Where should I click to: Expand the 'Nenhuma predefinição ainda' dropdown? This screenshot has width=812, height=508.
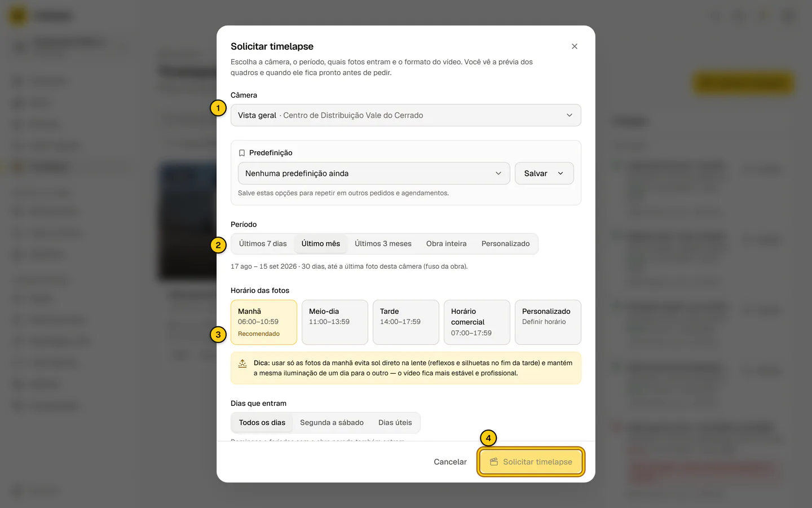pyautogui.click(x=374, y=173)
